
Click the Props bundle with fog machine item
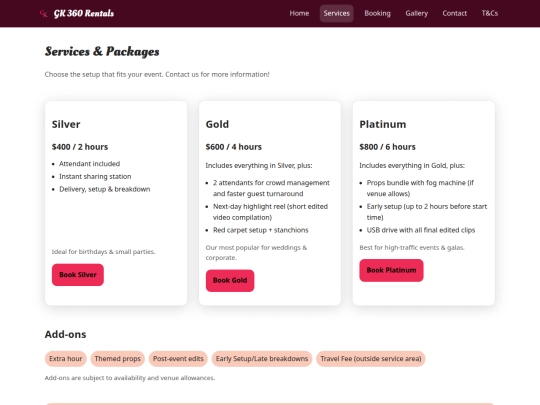[420, 188]
